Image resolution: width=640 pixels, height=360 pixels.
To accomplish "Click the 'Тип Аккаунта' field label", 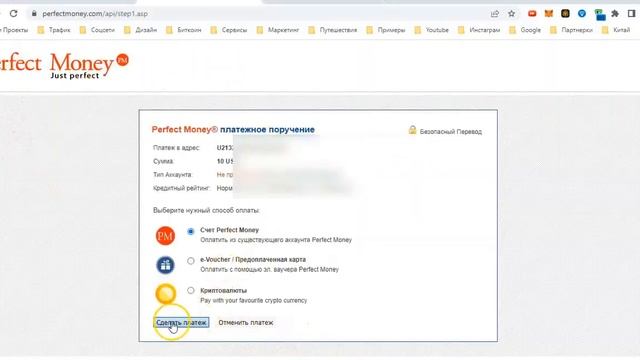I will pyautogui.click(x=173, y=175).
